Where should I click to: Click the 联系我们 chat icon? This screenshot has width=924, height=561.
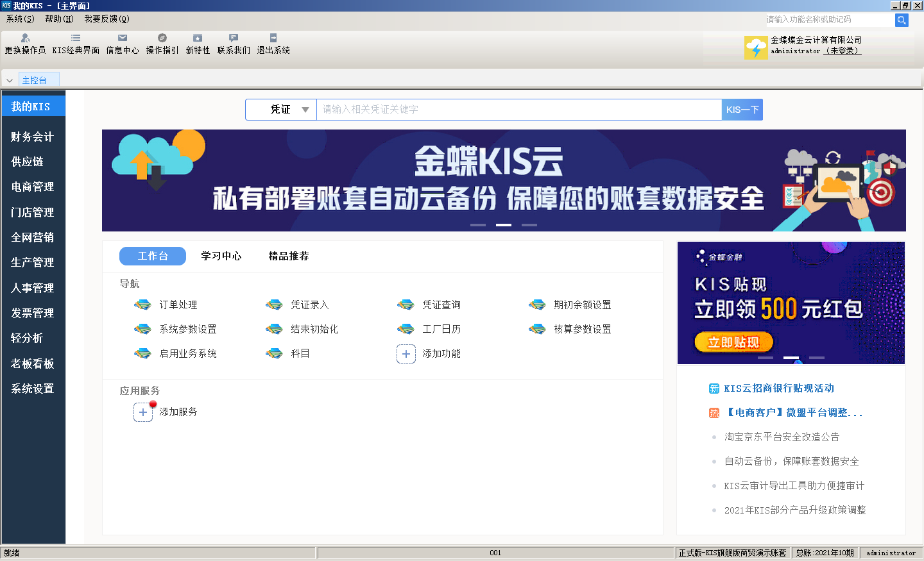pyautogui.click(x=234, y=38)
